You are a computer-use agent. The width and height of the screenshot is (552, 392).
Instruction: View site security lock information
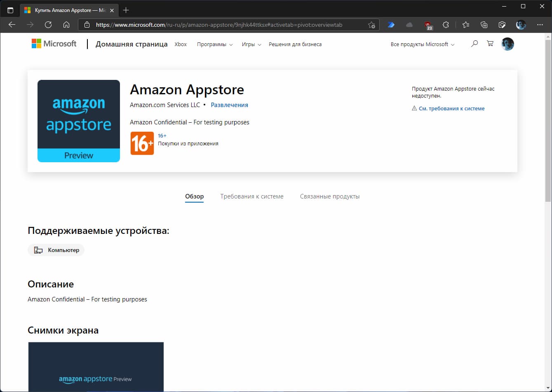point(87,25)
